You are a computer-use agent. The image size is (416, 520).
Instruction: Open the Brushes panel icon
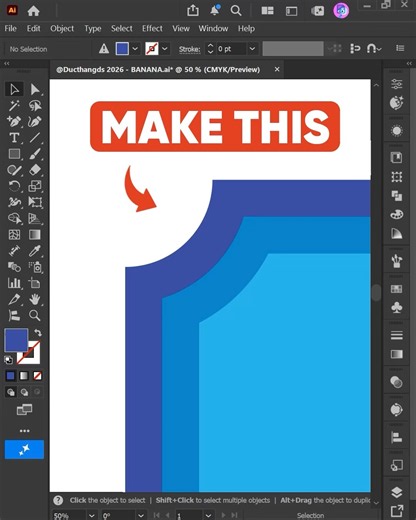397,261
